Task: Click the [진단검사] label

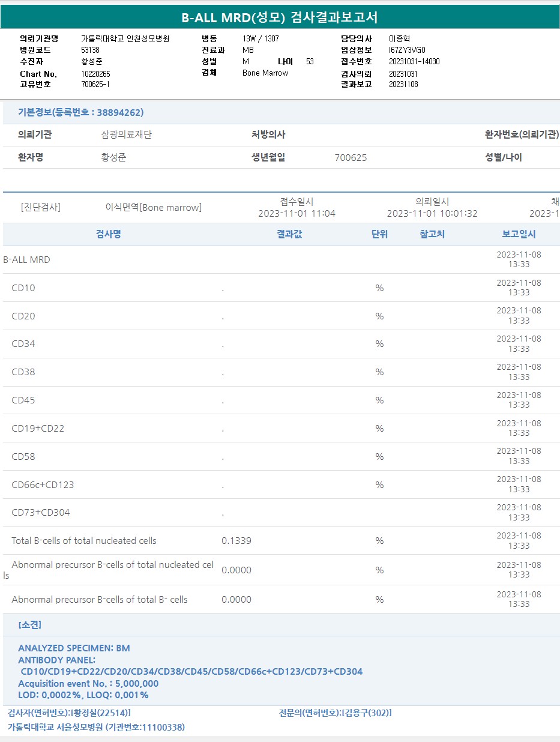Action: click(40, 208)
